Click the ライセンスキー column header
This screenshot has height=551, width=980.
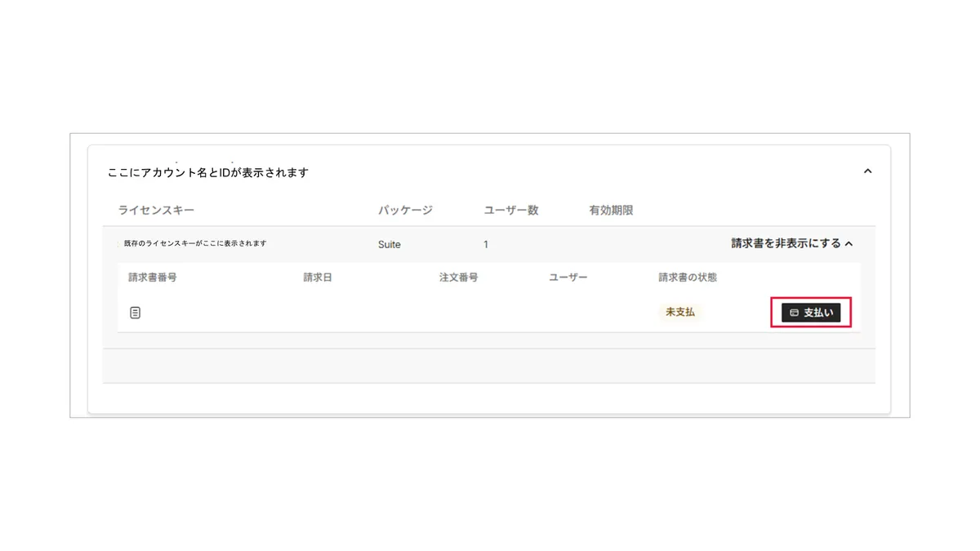pos(156,210)
